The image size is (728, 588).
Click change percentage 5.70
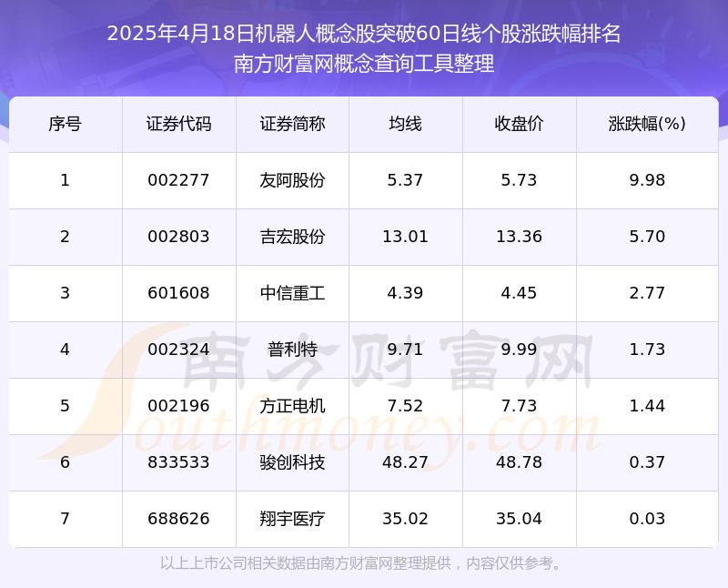click(647, 237)
